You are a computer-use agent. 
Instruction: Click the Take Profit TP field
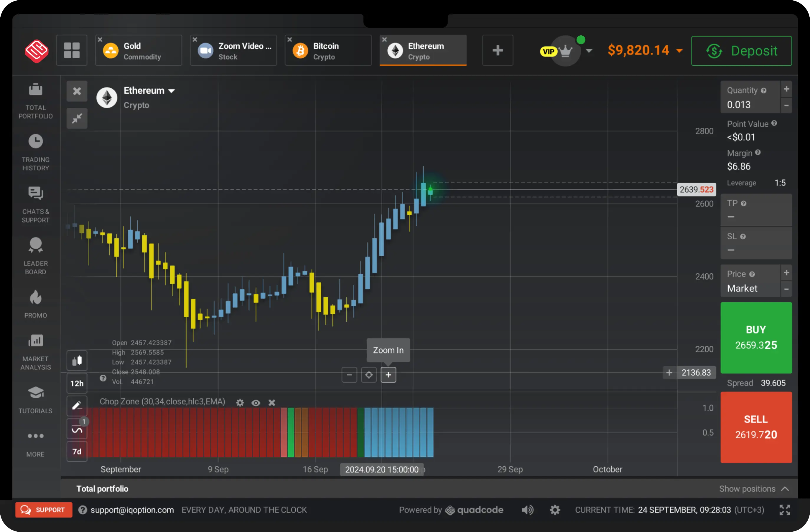756,210
